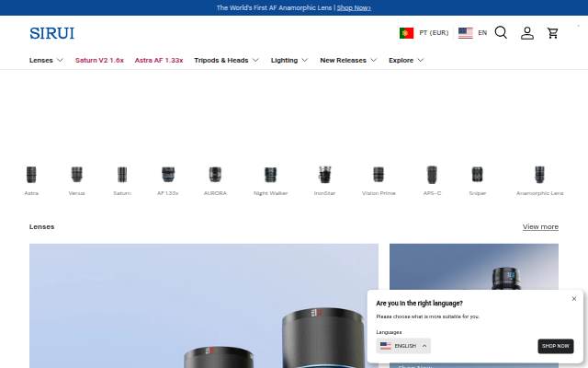
Task: Select the AURORA lens icon
Action: [215, 175]
